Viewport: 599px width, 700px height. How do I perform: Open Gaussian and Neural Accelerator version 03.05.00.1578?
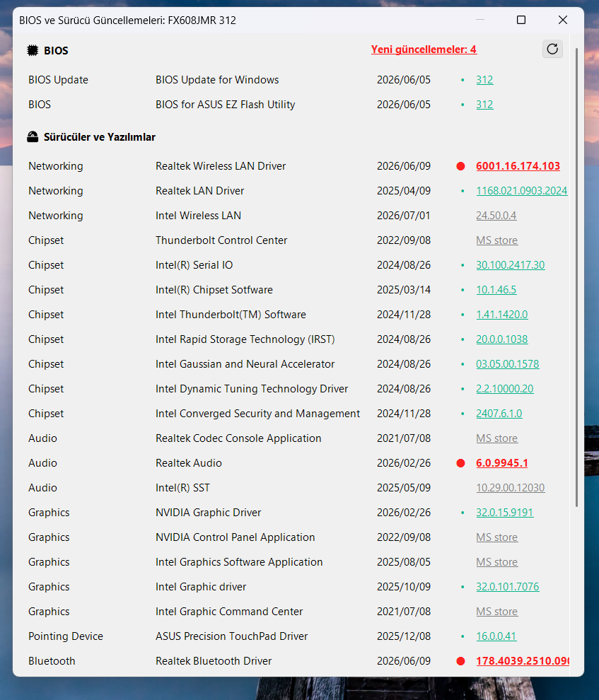(508, 364)
